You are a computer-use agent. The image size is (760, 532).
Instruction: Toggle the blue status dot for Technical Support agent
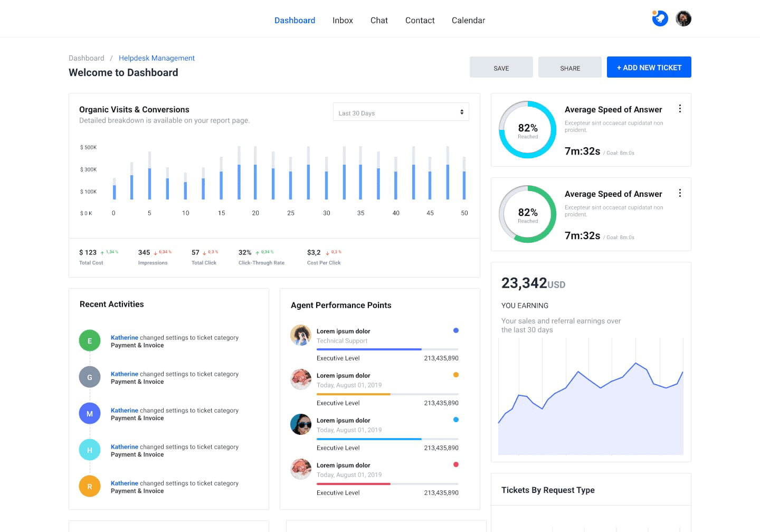click(455, 330)
